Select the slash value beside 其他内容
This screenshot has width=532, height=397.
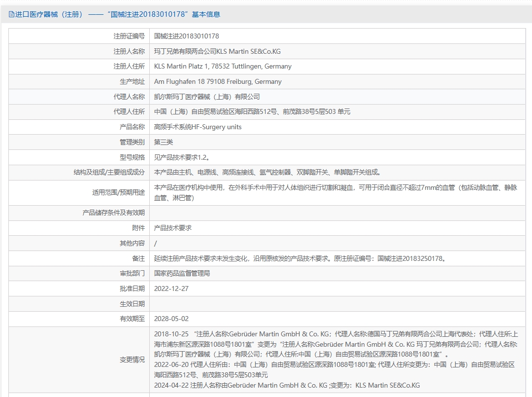(155, 243)
